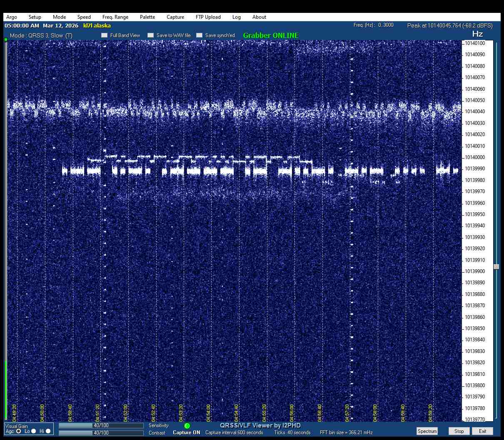Screen dimensions: 504x440
Task: Click the Contrast slider bar
Action: pos(101,433)
